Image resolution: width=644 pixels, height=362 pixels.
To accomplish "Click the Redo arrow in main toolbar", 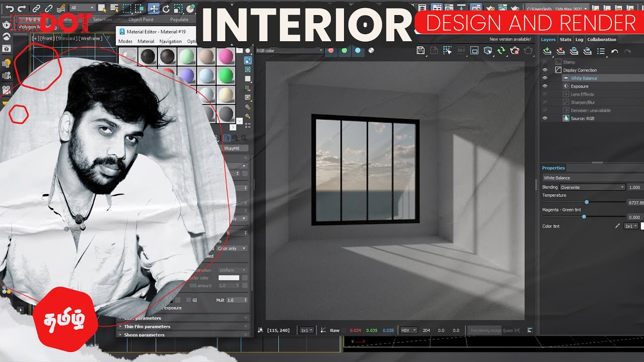I will coord(21,9).
